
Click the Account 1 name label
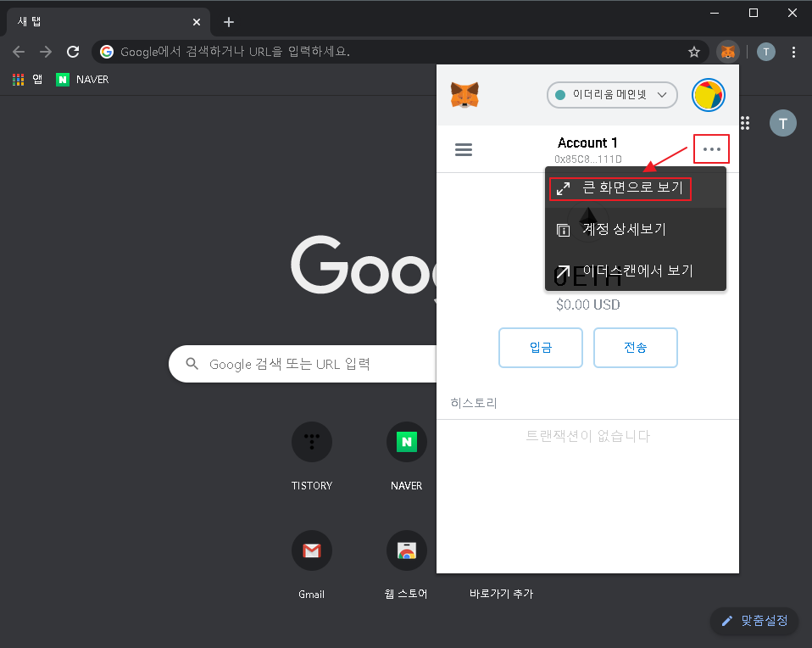point(587,142)
